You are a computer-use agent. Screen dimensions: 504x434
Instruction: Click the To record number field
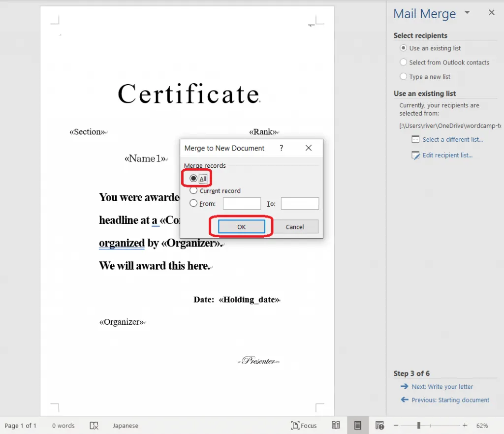click(x=300, y=204)
